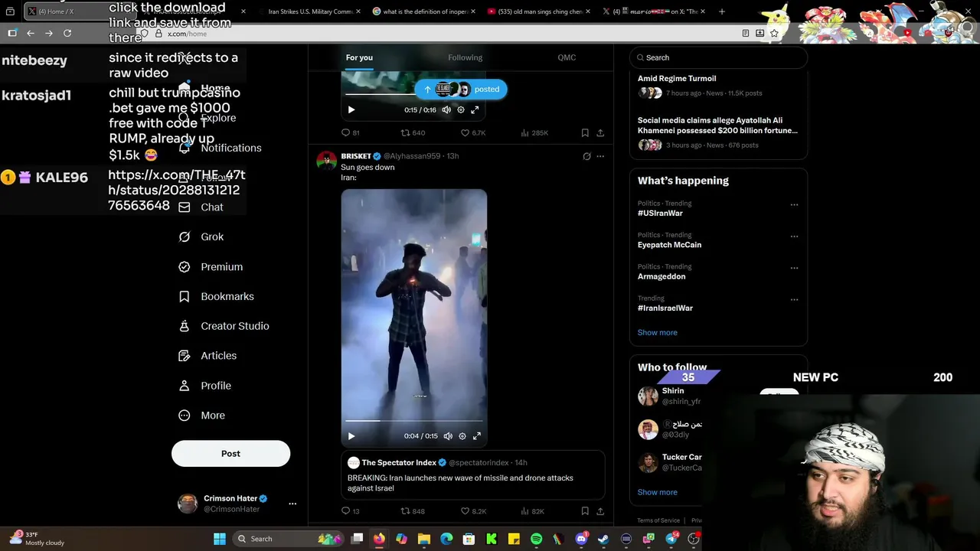Image resolution: width=980 pixels, height=551 pixels.
Task: Click Show more under Who to follow
Action: click(657, 493)
